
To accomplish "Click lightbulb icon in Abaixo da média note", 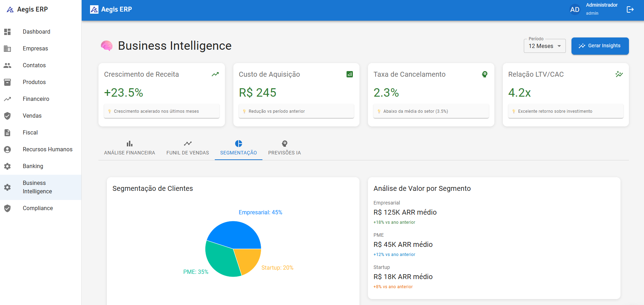I will coord(379,111).
